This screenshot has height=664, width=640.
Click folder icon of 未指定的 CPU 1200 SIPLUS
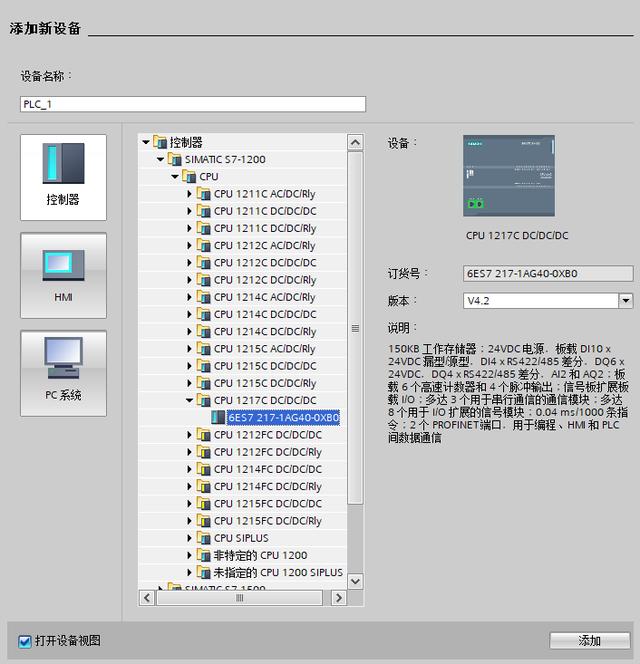[x=203, y=573]
